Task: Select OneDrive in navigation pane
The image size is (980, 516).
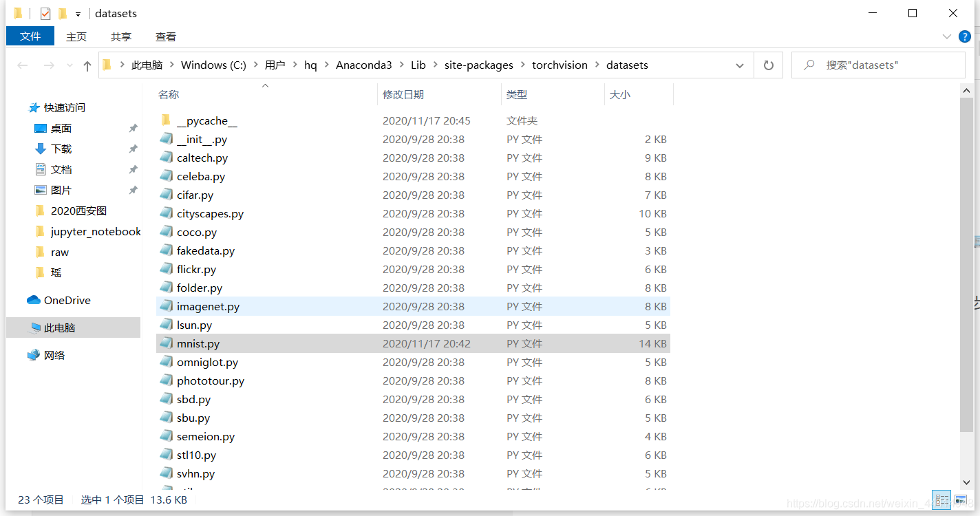Action: 67,300
